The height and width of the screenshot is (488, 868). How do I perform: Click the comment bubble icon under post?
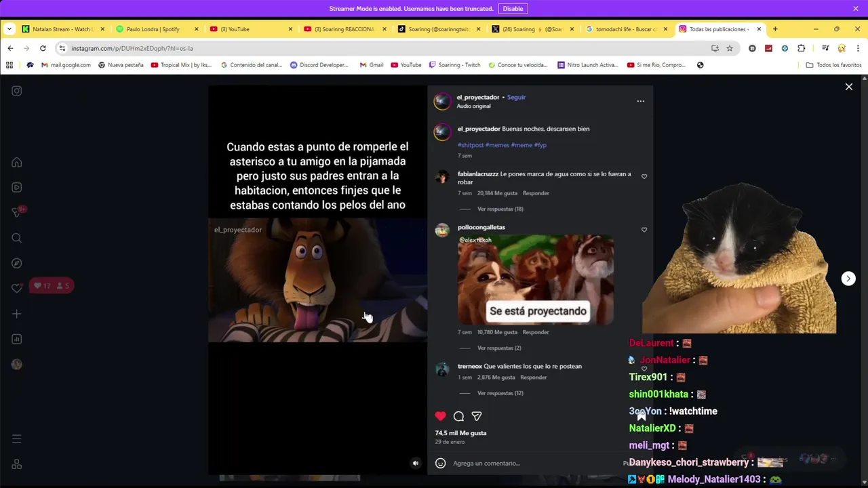[458, 416]
